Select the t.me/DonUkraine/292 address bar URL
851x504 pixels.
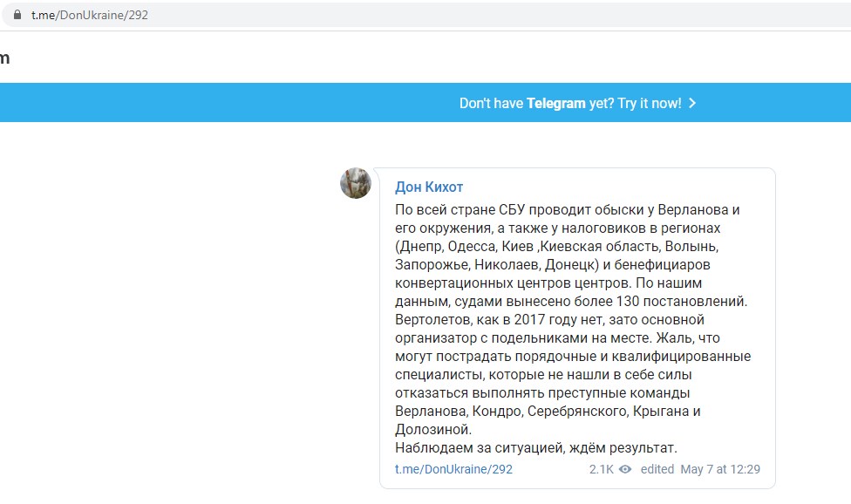pos(90,15)
